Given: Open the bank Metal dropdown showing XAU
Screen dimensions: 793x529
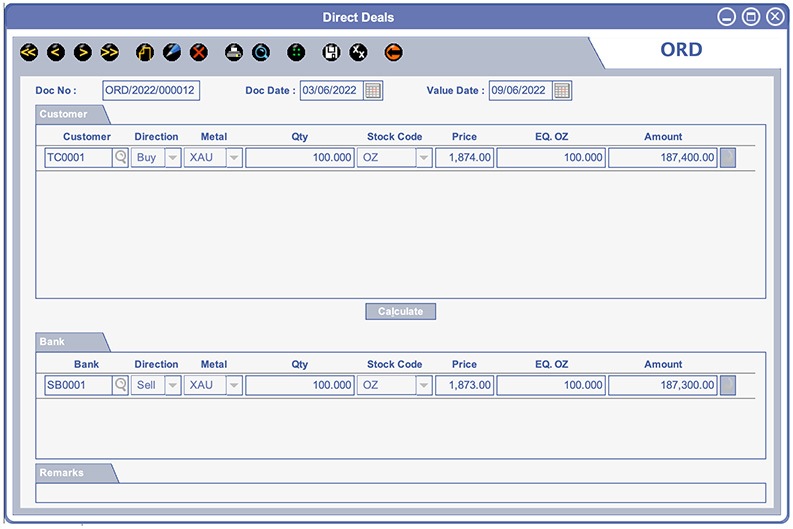Looking at the screenshot, I should 234,385.
